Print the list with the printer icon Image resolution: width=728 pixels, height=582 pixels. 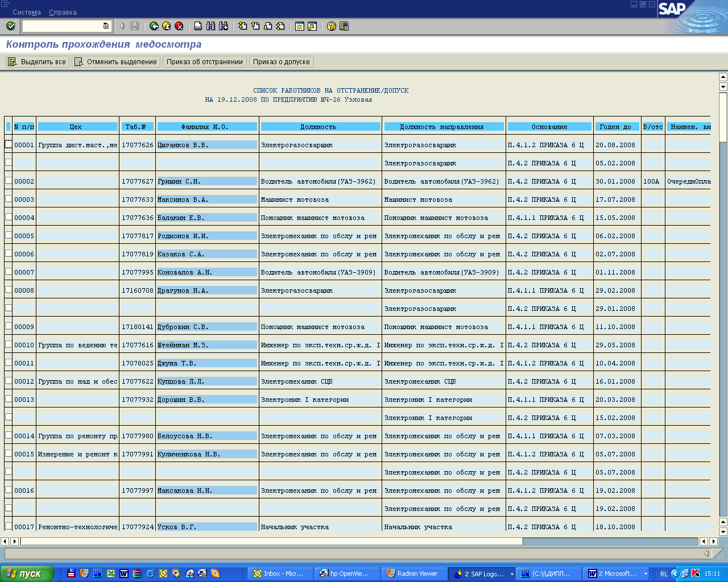coord(198,26)
